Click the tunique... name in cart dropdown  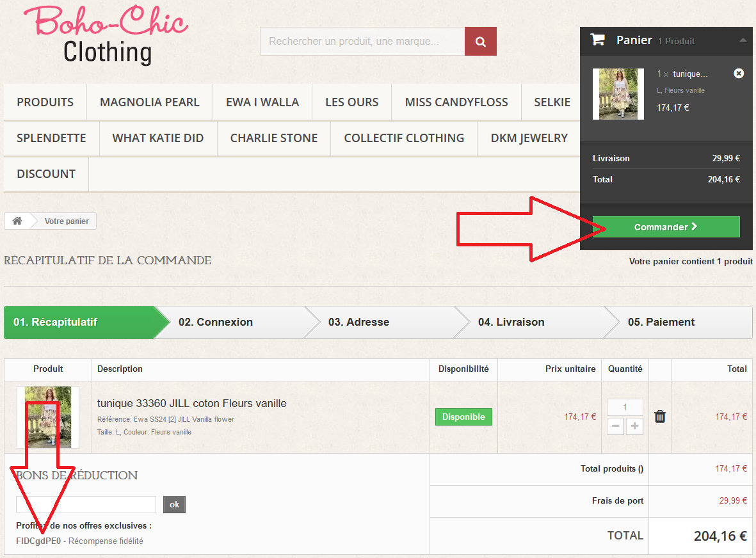[691, 74]
